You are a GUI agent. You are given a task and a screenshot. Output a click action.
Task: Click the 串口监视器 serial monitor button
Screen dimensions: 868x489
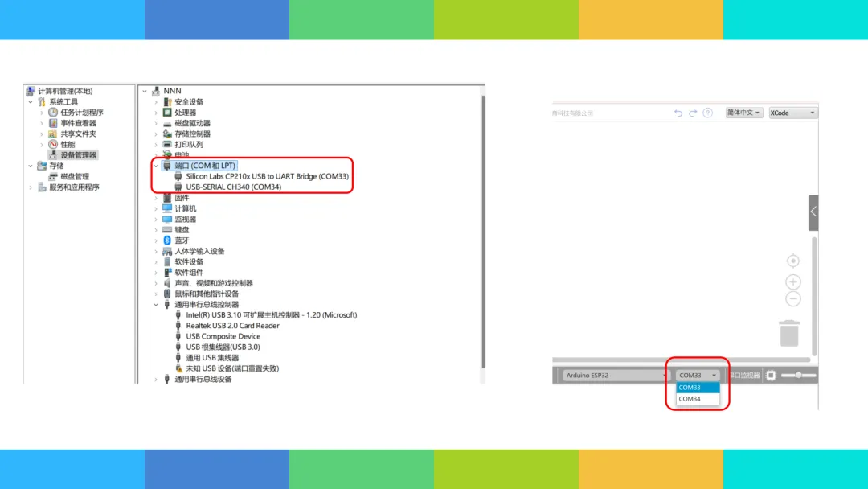[744, 376]
